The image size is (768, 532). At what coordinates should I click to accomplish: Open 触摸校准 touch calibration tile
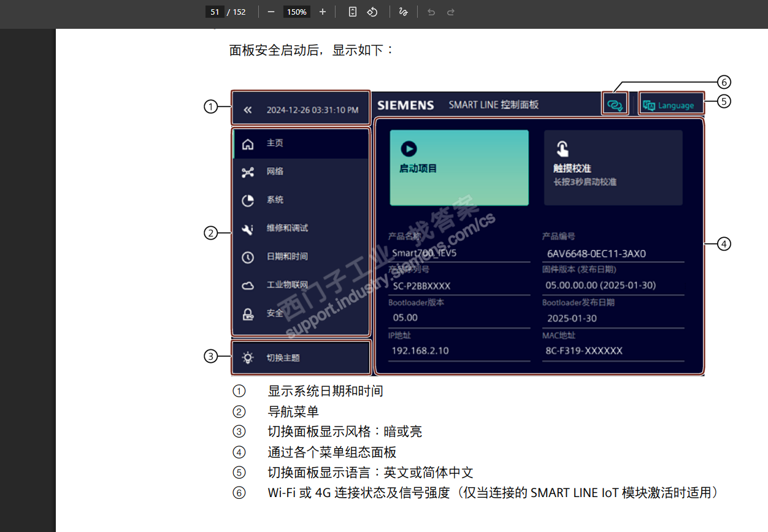[x=613, y=167]
